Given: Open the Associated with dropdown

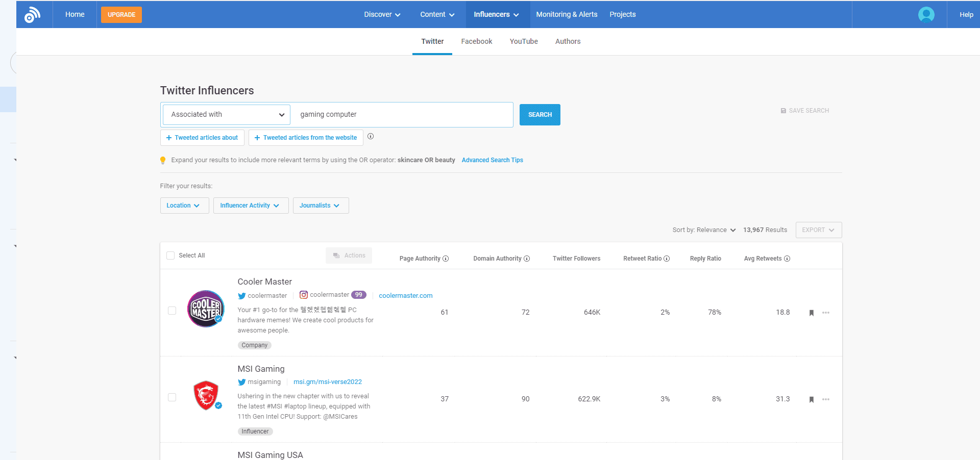Looking at the screenshot, I should pos(226,114).
